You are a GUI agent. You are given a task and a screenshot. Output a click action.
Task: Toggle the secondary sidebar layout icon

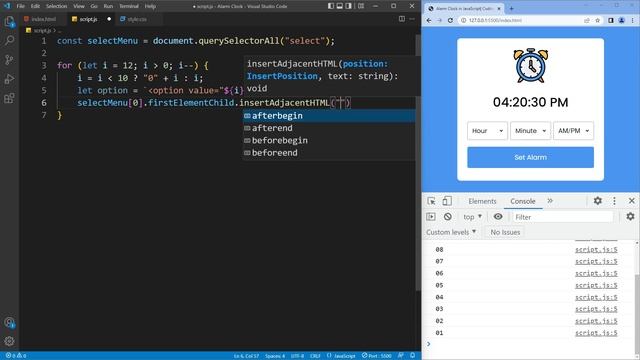pos(349,6)
